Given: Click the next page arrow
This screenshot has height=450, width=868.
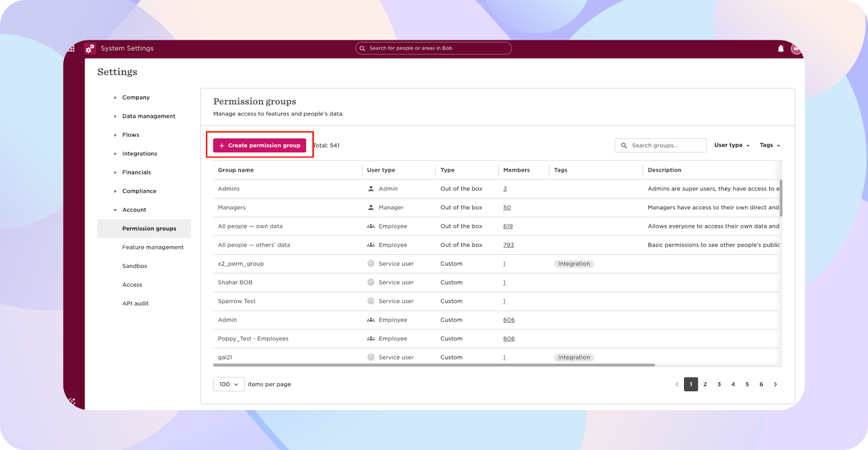Looking at the screenshot, I should (776, 384).
